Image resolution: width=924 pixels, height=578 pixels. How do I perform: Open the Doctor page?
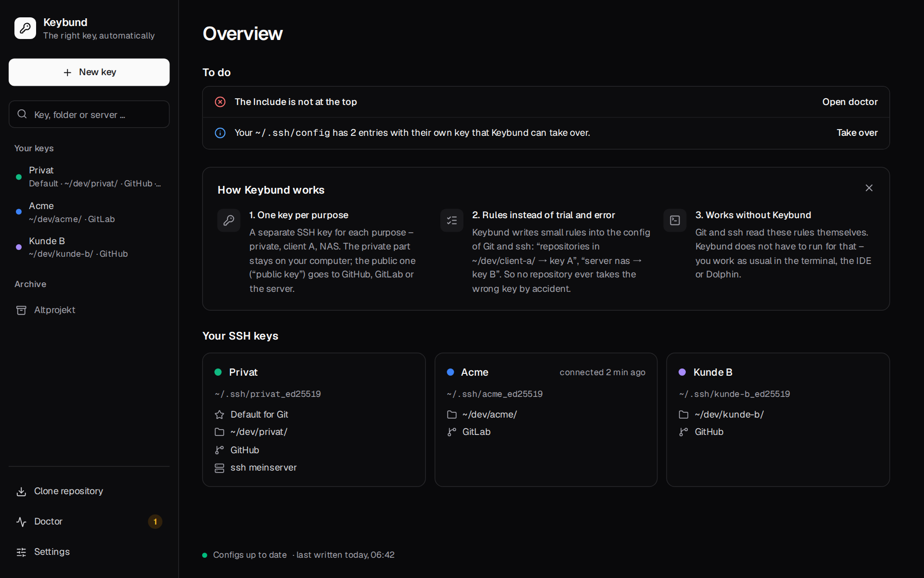pyautogui.click(x=89, y=522)
